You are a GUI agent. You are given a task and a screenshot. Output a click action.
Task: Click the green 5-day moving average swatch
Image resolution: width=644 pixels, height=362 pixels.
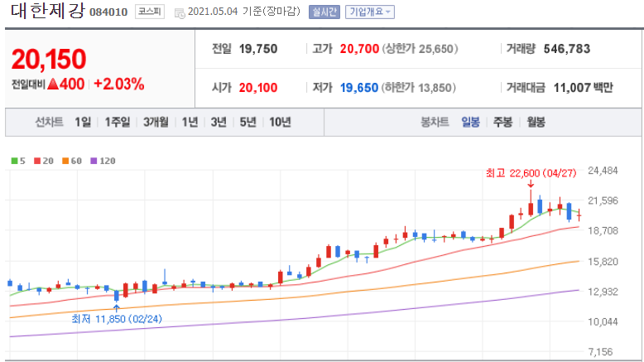(x=14, y=161)
